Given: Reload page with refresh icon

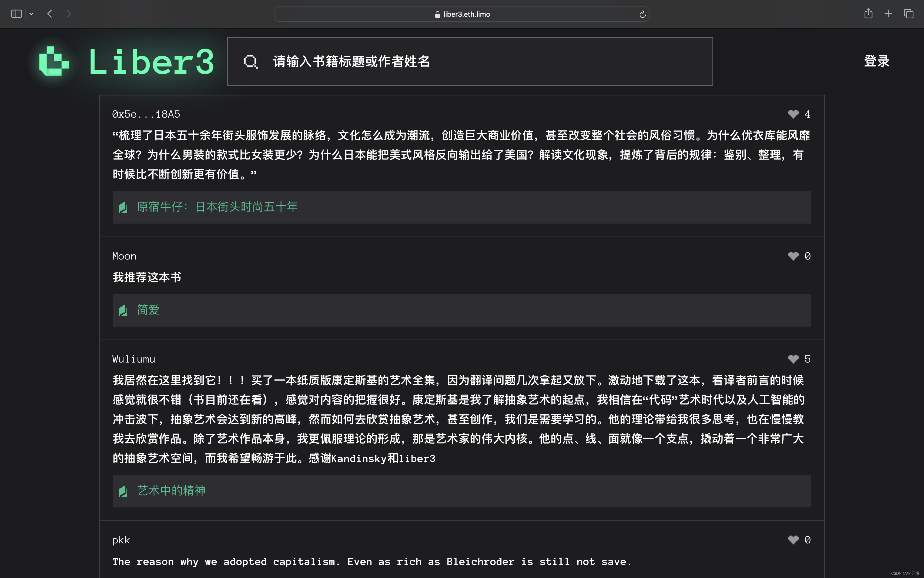Looking at the screenshot, I should [x=642, y=15].
